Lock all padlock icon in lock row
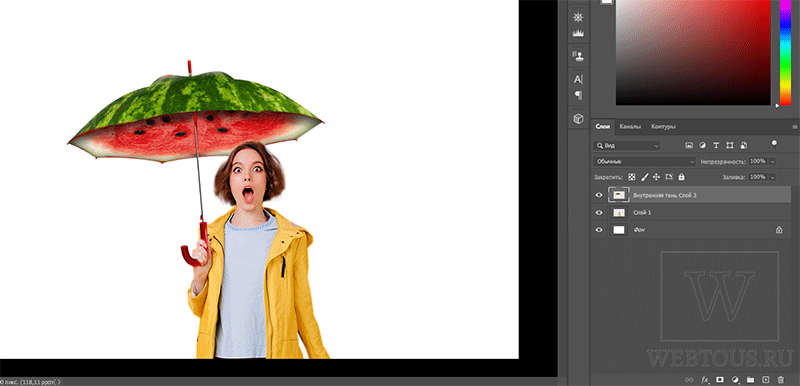800x386 pixels. 681,177
